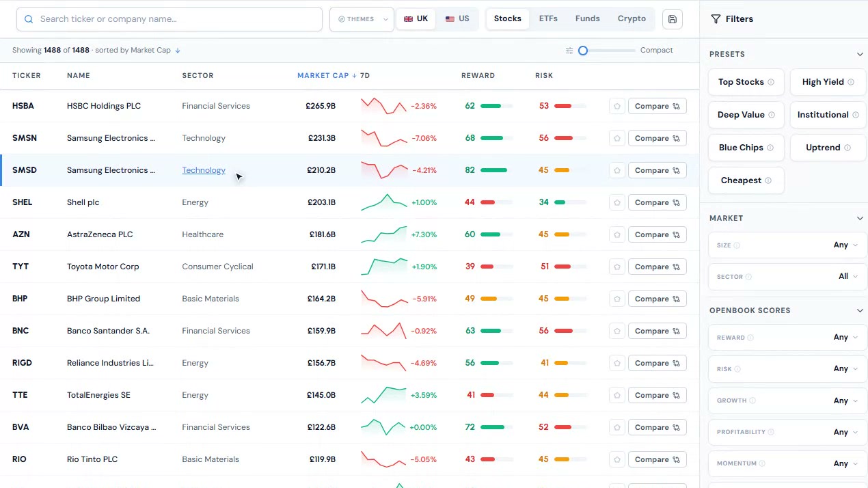Star the BNC row as favorite
The image size is (868, 488).
617,331
